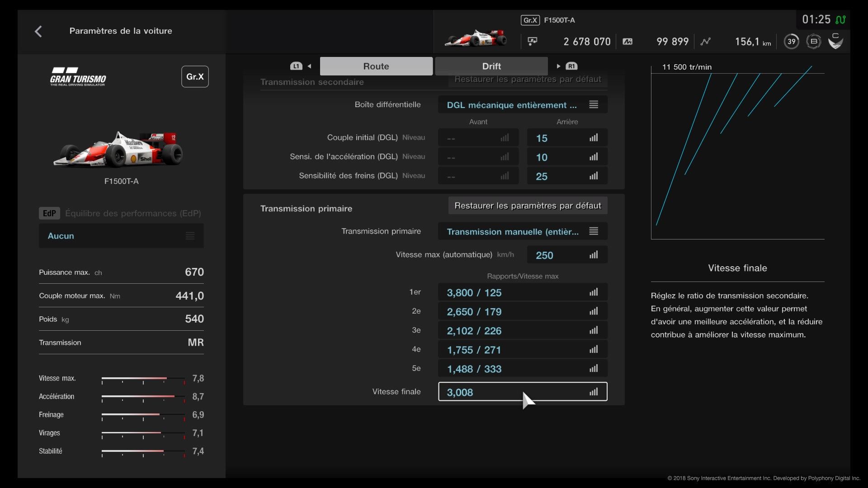The height and width of the screenshot is (488, 868).
Task: Adjust the 1er gear ratio 3,800
Action: pos(522,292)
